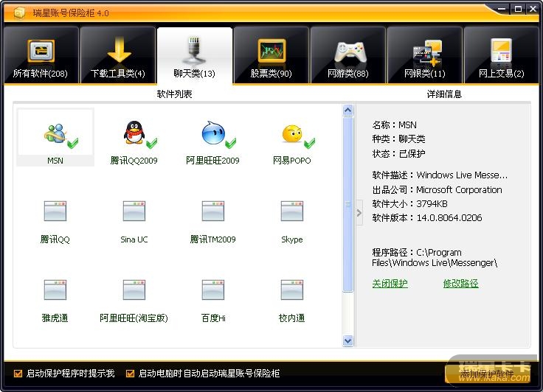
Task: Click the 软件列表 header
Action: click(174, 94)
